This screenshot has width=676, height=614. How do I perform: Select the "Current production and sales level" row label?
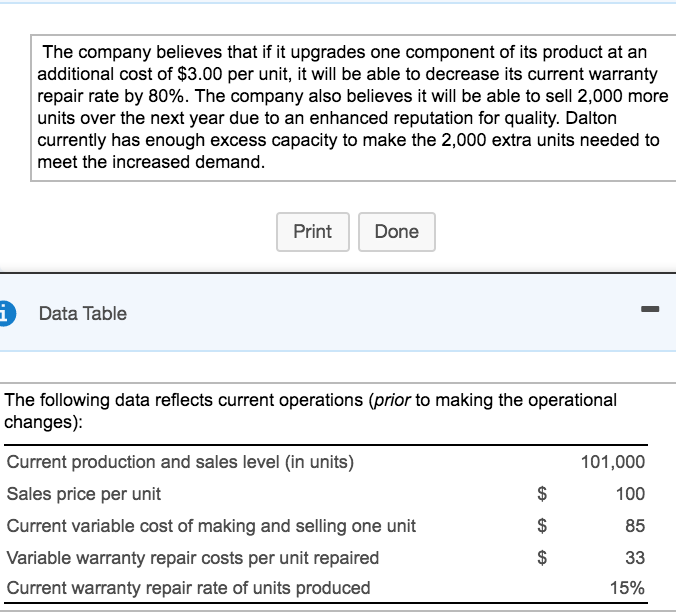click(180, 462)
